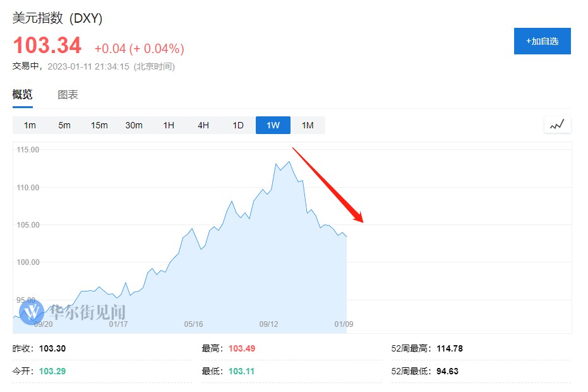Choose the 5m interval
Viewport: 588px width, 392px height.
tap(64, 125)
